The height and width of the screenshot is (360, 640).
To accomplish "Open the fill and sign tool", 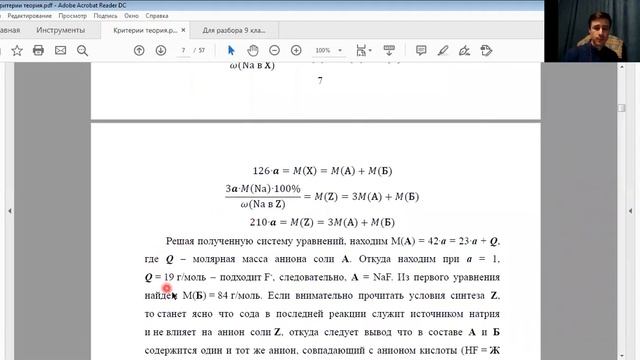I will point(464,50).
